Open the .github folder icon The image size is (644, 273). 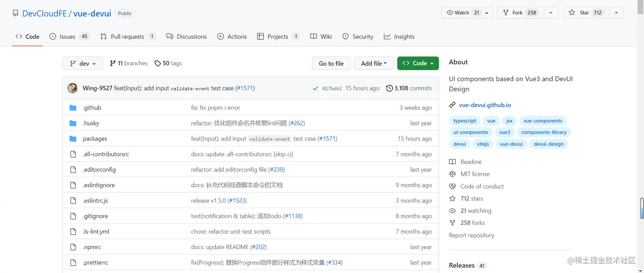[x=73, y=107]
